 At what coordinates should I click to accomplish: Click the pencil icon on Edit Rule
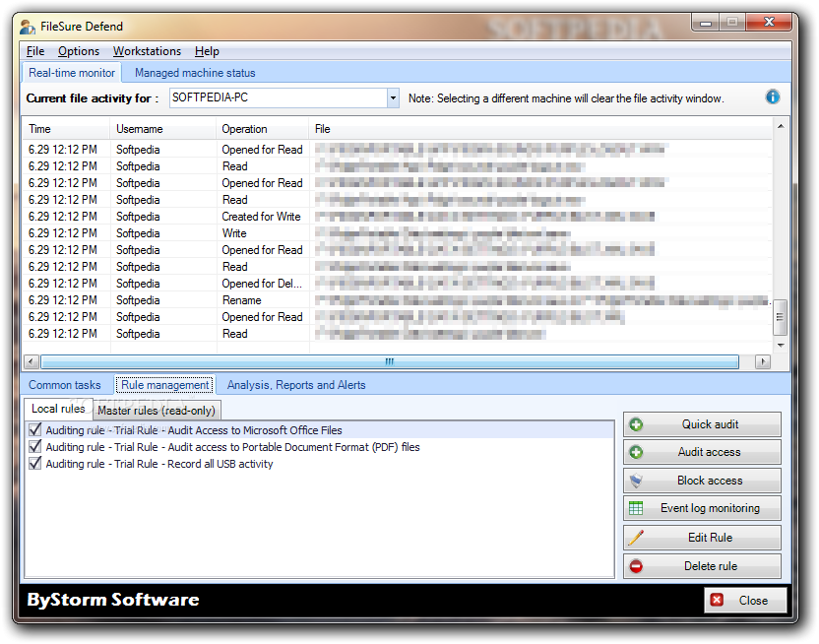[636, 538]
